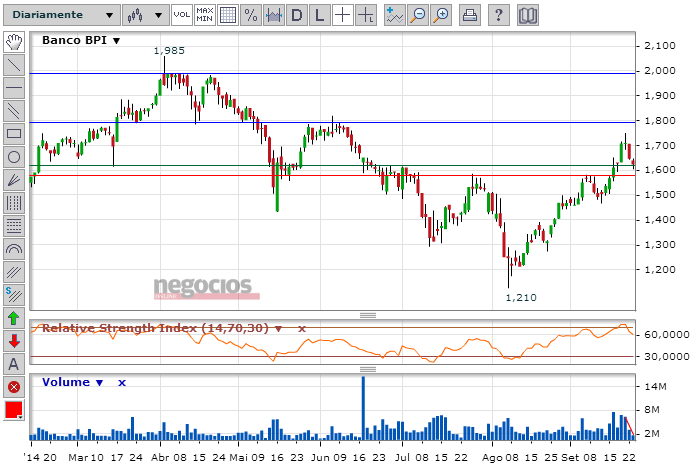Image resolution: width=695 pixels, height=470 pixels.
Task: Click the zoom in magnifier icon
Action: tap(441, 15)
